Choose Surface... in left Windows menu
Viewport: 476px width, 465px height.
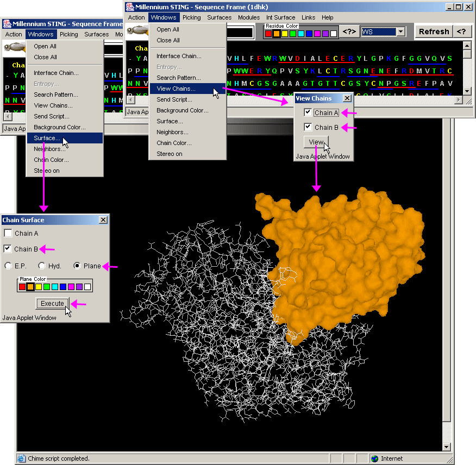(x=65, y=138)
